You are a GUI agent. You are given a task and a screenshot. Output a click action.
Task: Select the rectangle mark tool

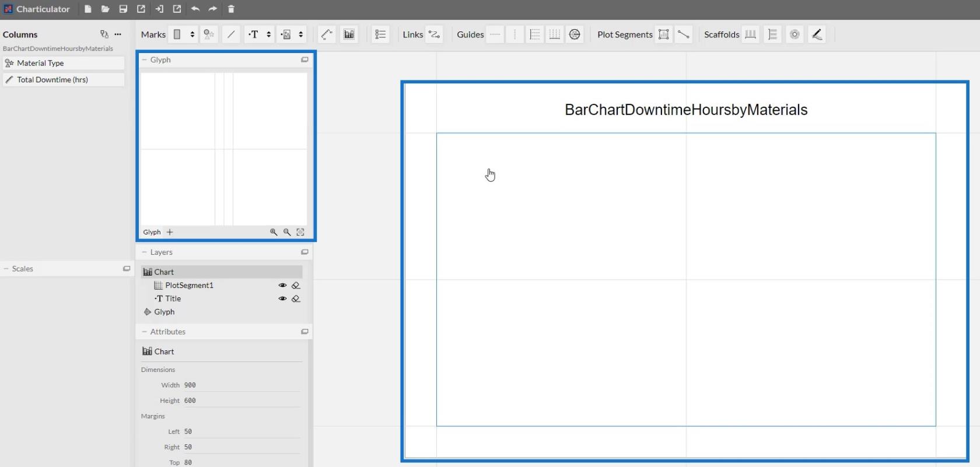click(177, 34)
